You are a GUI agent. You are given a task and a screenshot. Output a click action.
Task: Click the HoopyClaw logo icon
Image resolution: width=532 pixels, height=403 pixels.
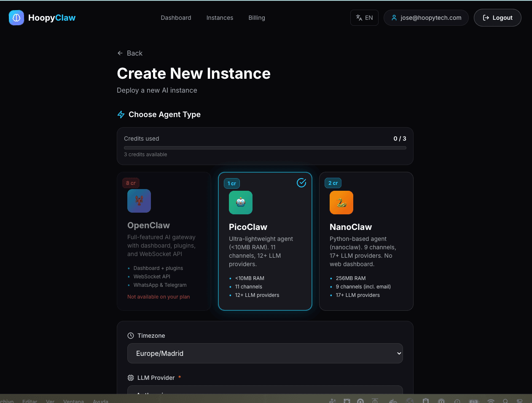click(16, 18)
